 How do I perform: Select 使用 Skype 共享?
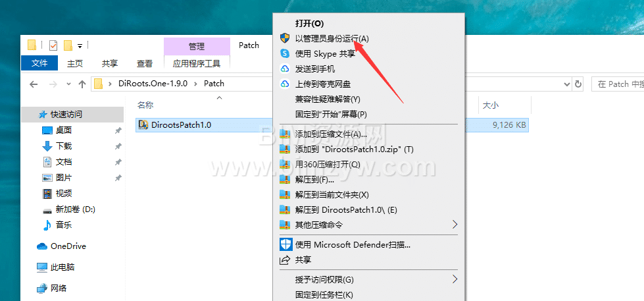pos(325,53)
